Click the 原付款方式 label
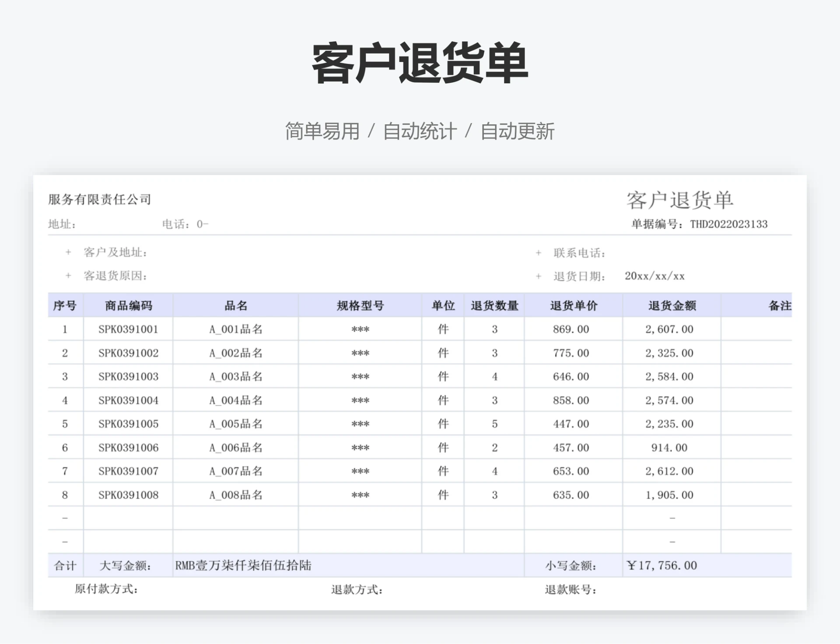 [106, 589]
